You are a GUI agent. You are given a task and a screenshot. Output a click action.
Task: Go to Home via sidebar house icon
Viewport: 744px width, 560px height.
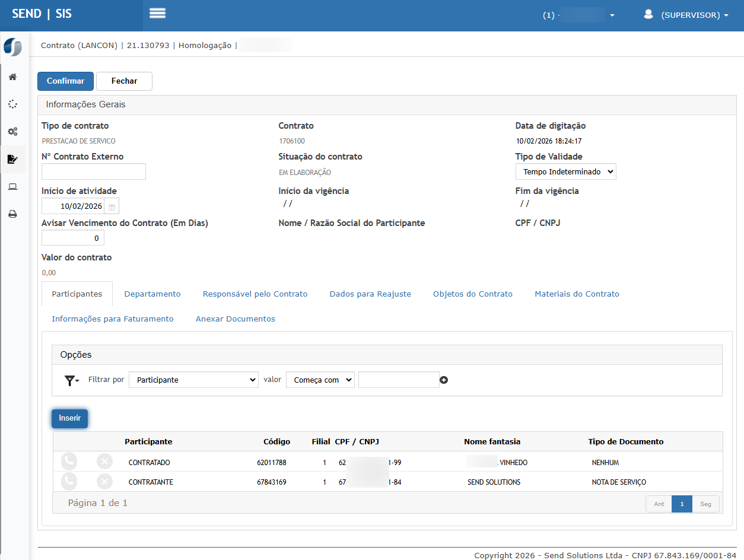[12, 77]
